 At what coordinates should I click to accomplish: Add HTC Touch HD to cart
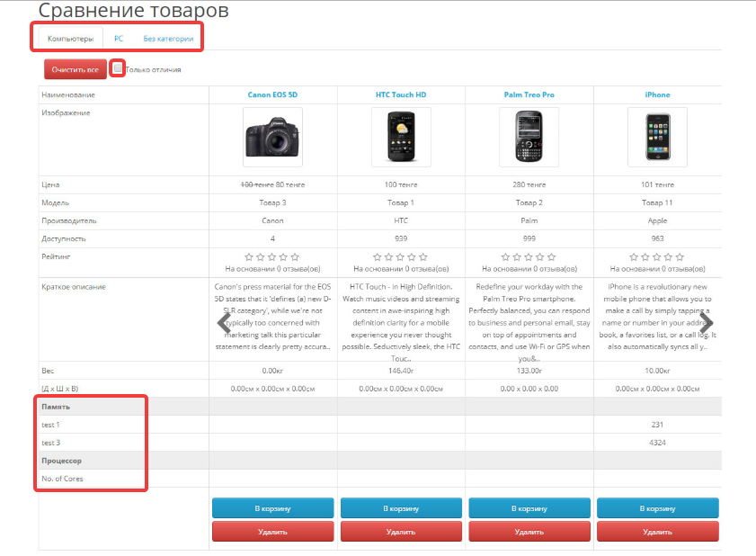pyautogui.click(x=401, y=508)
